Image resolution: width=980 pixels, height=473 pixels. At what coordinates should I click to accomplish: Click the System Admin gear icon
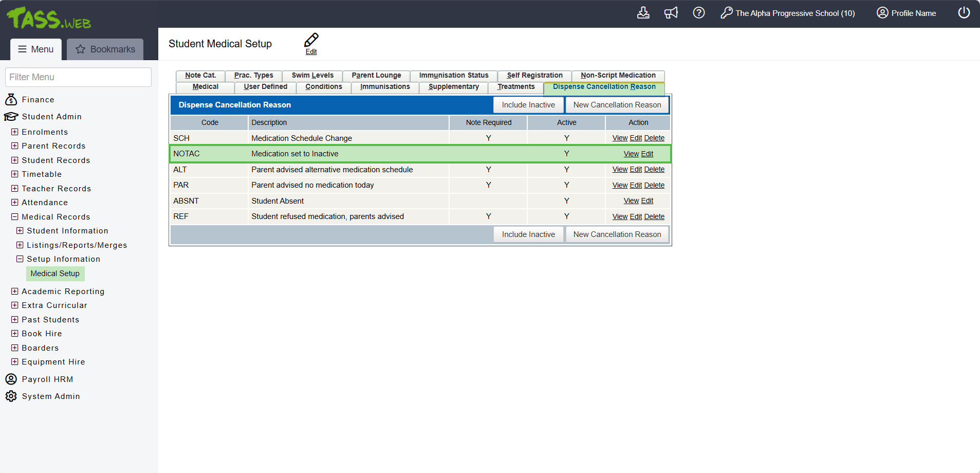[11, 396]
